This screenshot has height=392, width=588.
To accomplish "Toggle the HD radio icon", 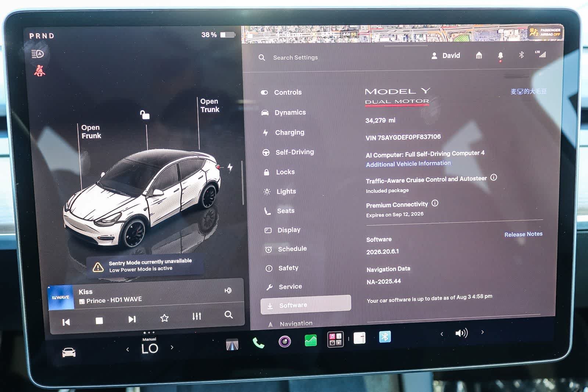I will point(228,291).
